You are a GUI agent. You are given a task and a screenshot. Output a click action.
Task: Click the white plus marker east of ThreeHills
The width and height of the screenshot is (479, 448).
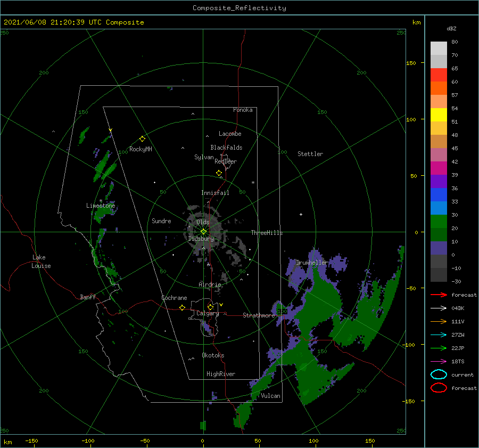coord(301,214)
